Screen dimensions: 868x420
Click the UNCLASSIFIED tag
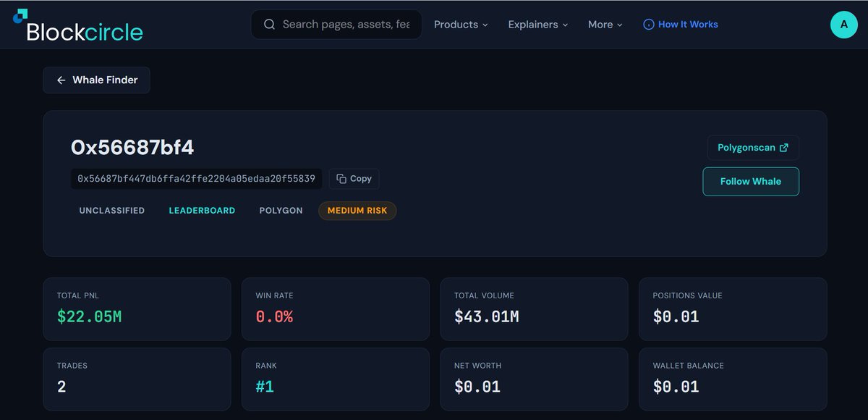[112, 211]
